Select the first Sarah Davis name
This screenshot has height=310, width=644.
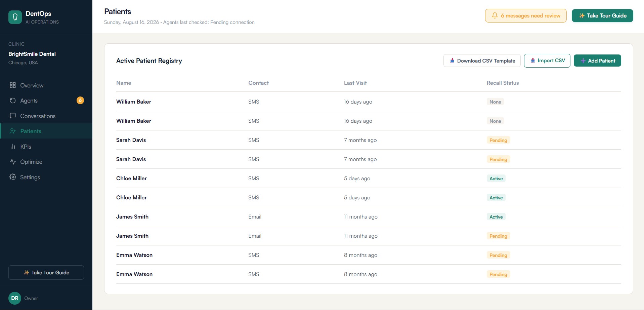pos(131,140)
